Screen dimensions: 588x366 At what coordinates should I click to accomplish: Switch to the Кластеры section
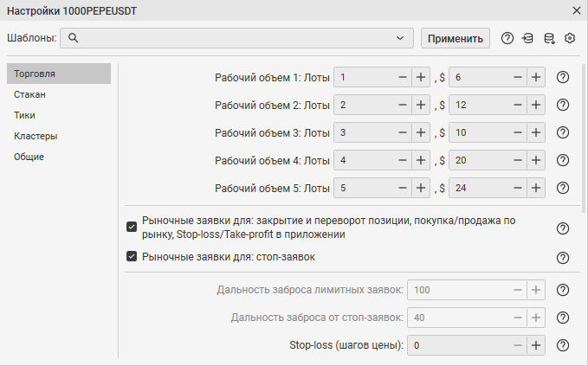pyautogui.click(x=36, y=136)
